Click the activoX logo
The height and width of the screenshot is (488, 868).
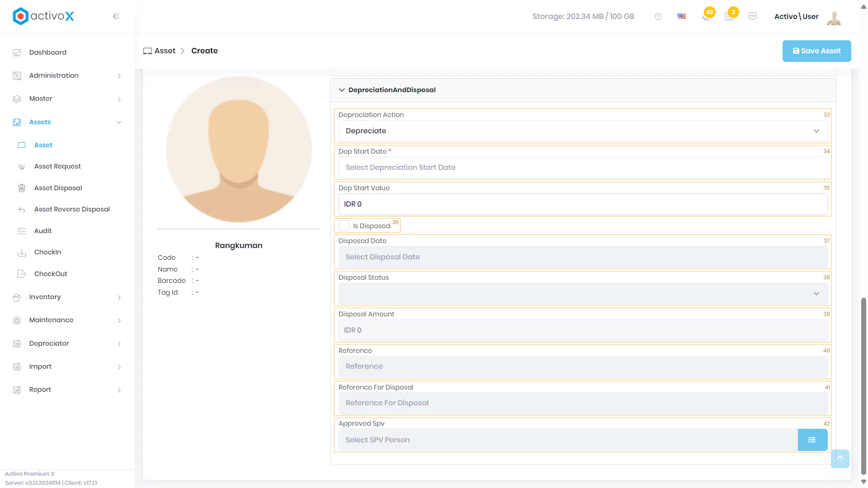tap(43, 16)
